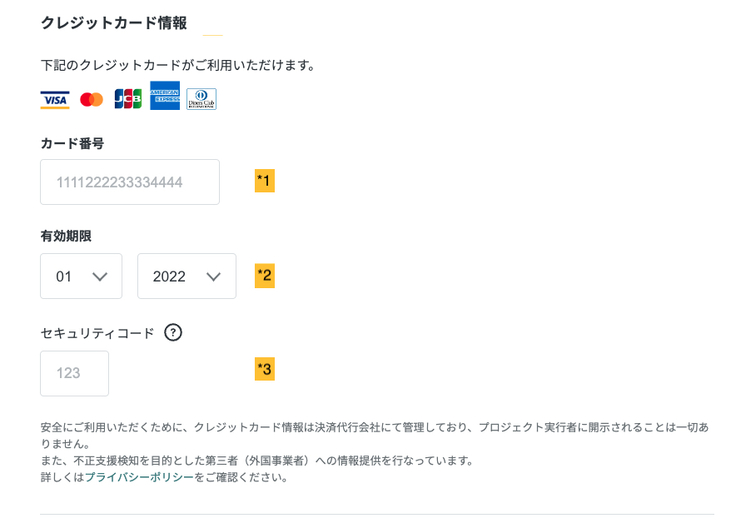Click the *2 annotation marker
This screenshot has height=528, width=736.
click(x=264, y=275)
